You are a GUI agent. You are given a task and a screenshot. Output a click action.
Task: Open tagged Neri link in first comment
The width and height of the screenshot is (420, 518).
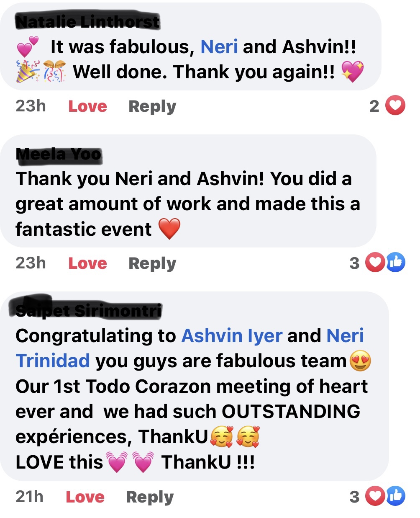pyautogui.click(x=219, y=46)
